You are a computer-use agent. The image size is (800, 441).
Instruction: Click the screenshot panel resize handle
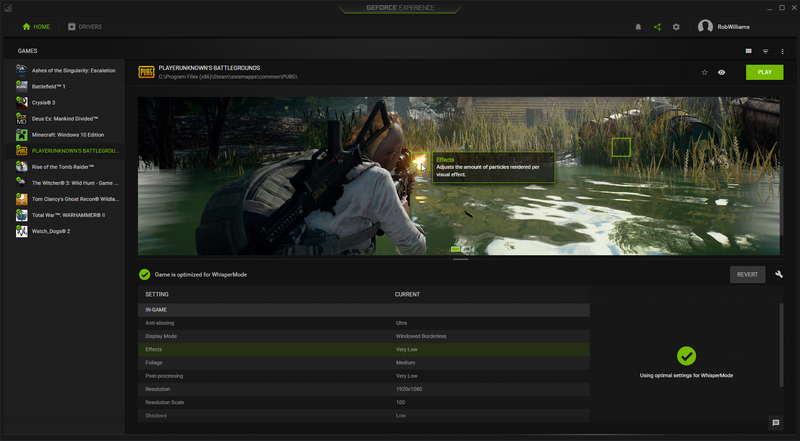point(460,259)
